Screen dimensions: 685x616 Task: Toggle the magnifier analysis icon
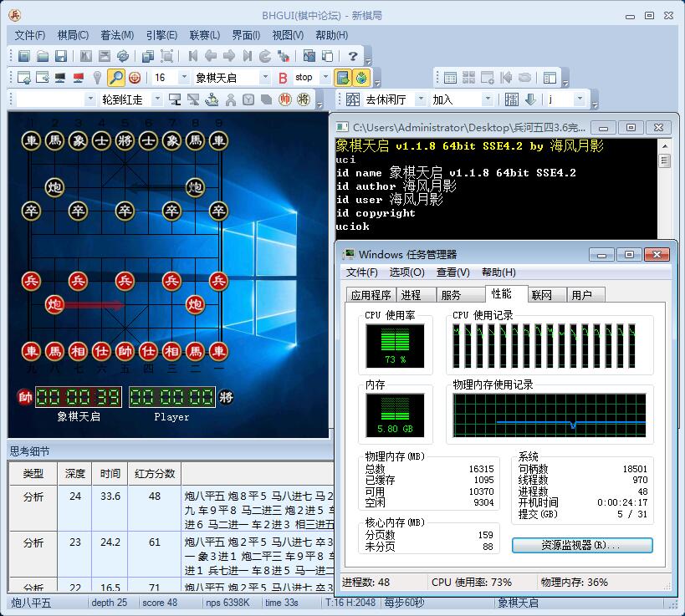(116, 78)
